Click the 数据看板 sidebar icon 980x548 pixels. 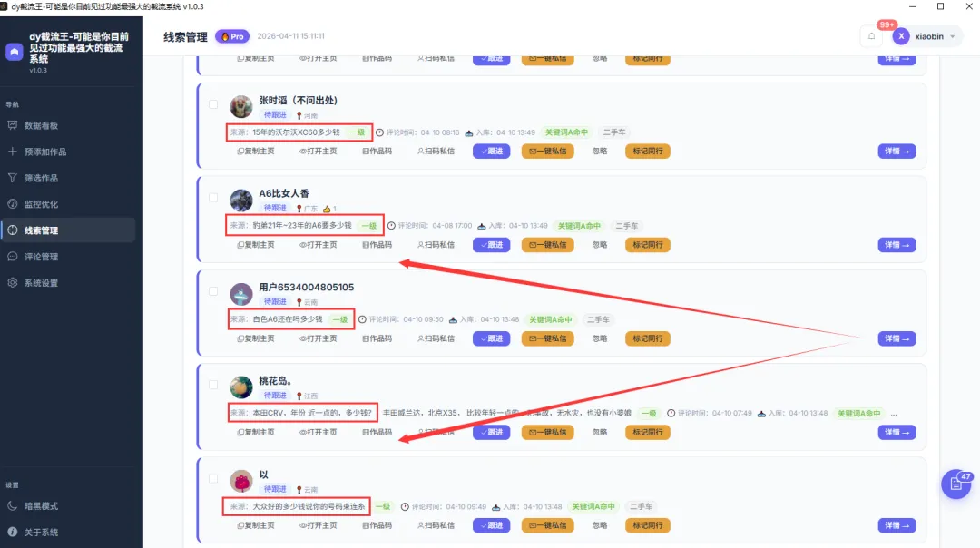coord(13,125)
